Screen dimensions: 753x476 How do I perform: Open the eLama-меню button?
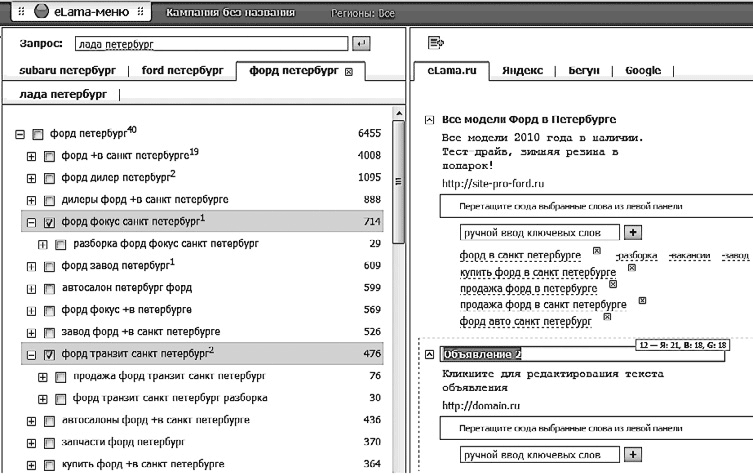(x=81, y=12)
